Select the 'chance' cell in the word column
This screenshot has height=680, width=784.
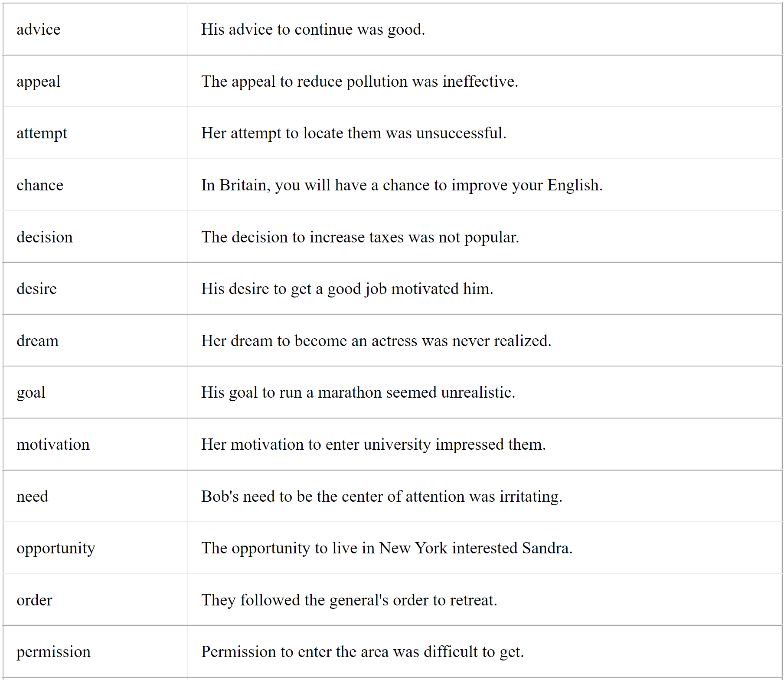pyautogui.click(x=40, y=185)
